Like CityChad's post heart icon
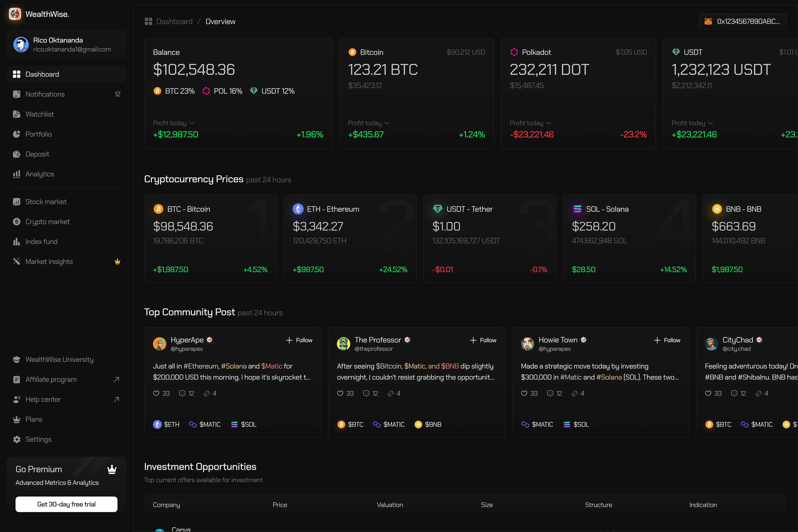 [x=708, y=393]
